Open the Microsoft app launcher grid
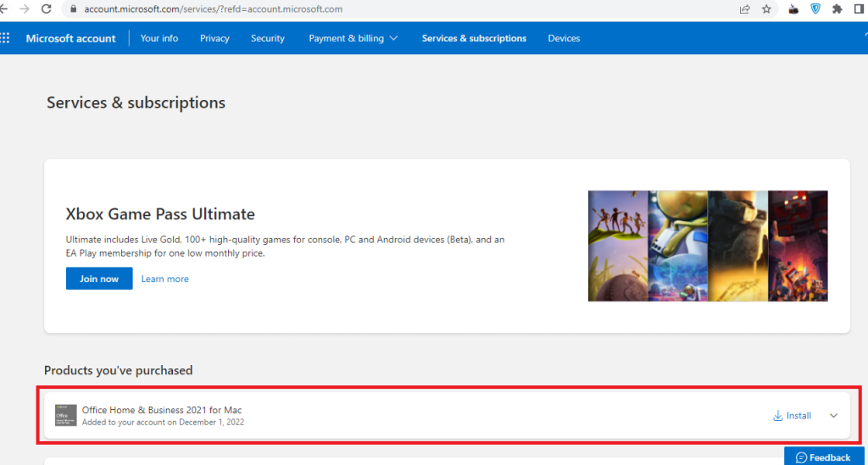 tap(6, 38)
